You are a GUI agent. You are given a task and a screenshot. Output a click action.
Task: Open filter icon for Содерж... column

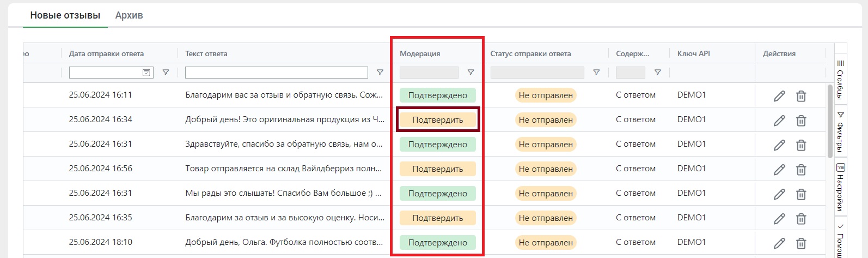click(x=657, y=73)
